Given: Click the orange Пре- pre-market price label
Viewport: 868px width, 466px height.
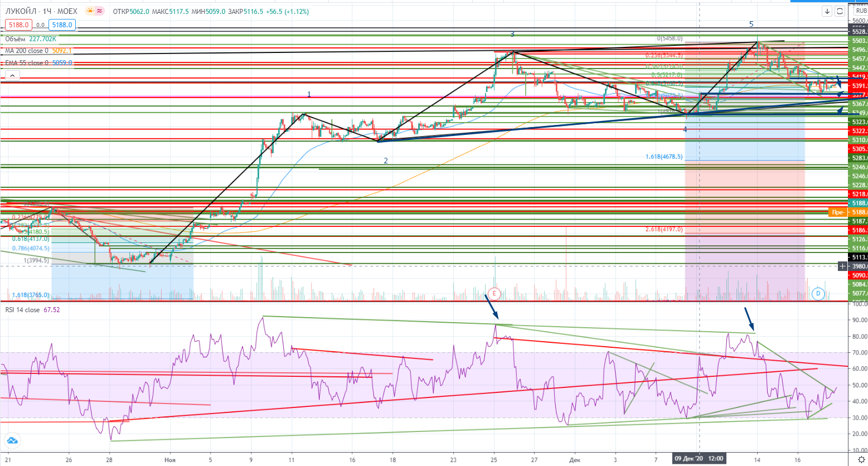Looking at the screenshot, I should coord(837,212).
